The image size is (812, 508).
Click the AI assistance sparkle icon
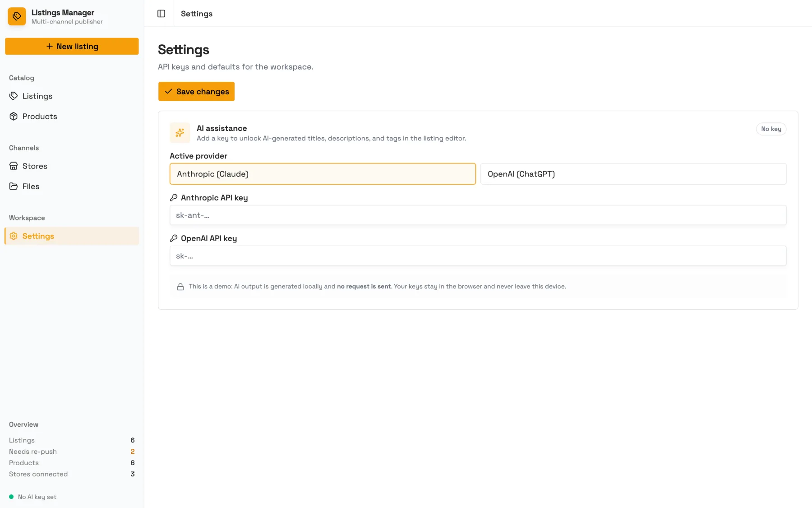[x=180, y=133]
